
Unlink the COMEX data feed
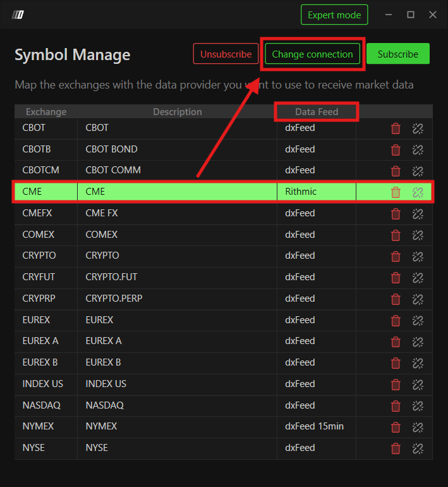click(418, 235)
